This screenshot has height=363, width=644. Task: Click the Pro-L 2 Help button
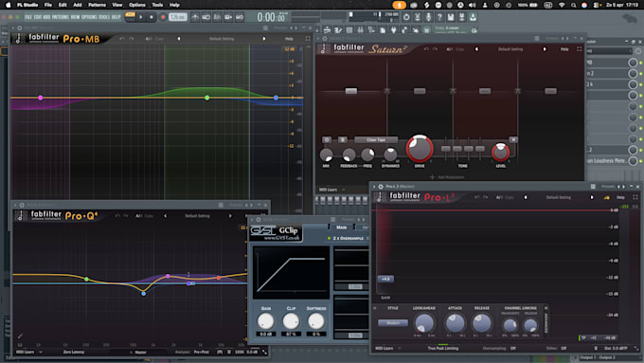click(620, 197)
